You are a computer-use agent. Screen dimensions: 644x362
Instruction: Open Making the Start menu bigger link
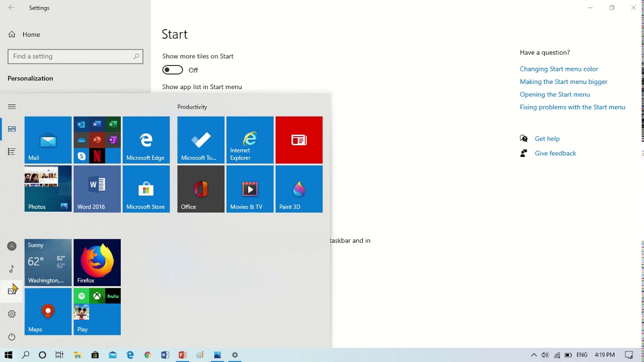(x=563, y=81)
